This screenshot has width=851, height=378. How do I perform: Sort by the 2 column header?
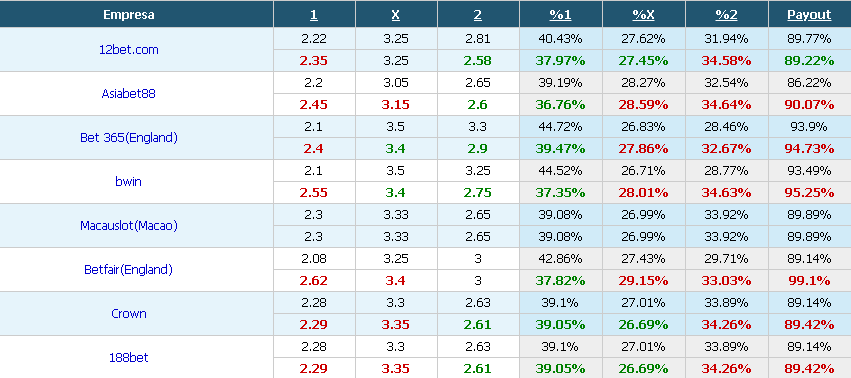tap(478, 15)
